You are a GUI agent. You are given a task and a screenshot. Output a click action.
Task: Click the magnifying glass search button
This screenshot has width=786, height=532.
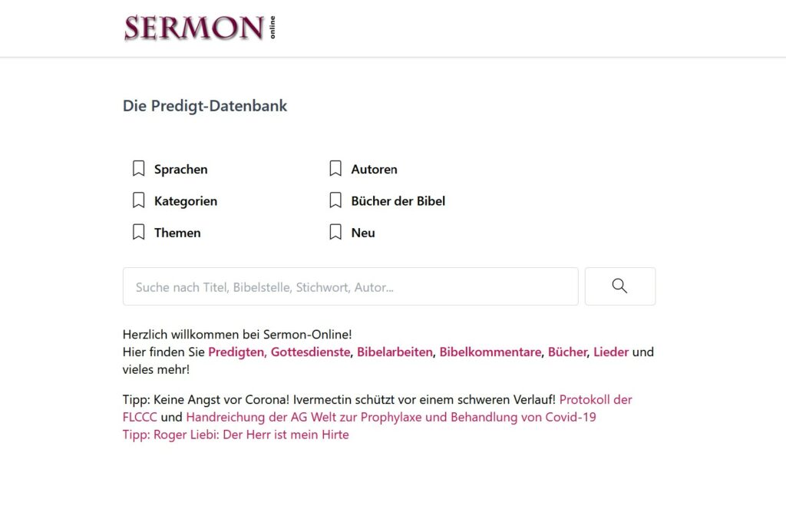click(620, 286)
